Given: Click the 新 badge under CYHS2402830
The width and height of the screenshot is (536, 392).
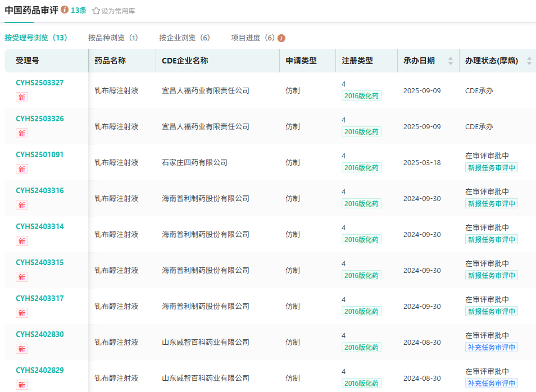Looking at the screenshot, I should 22,349.
